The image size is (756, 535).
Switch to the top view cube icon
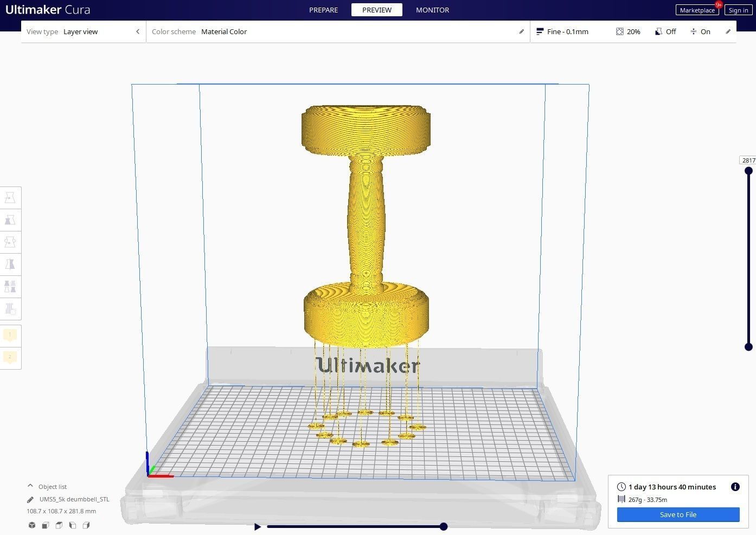tap(59, 525)
